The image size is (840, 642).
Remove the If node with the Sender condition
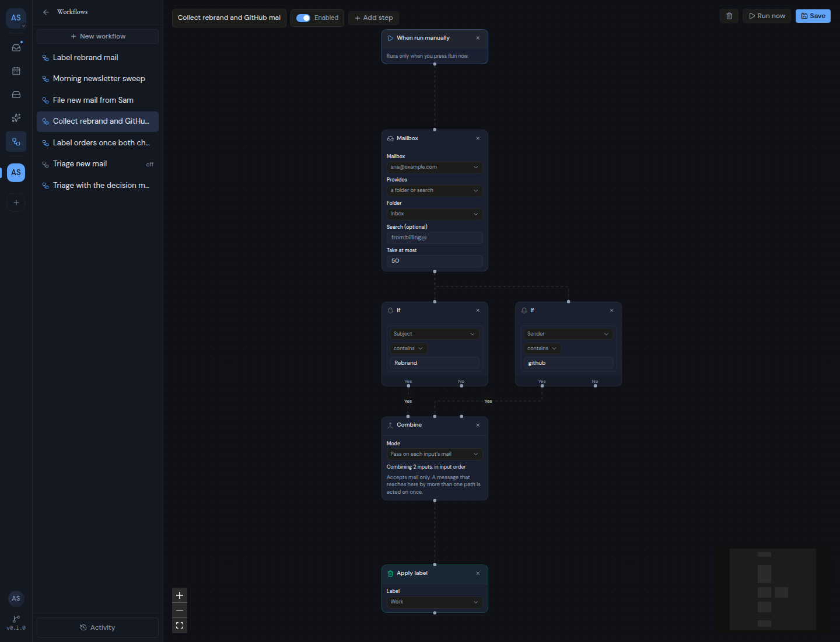coord(611,310)
